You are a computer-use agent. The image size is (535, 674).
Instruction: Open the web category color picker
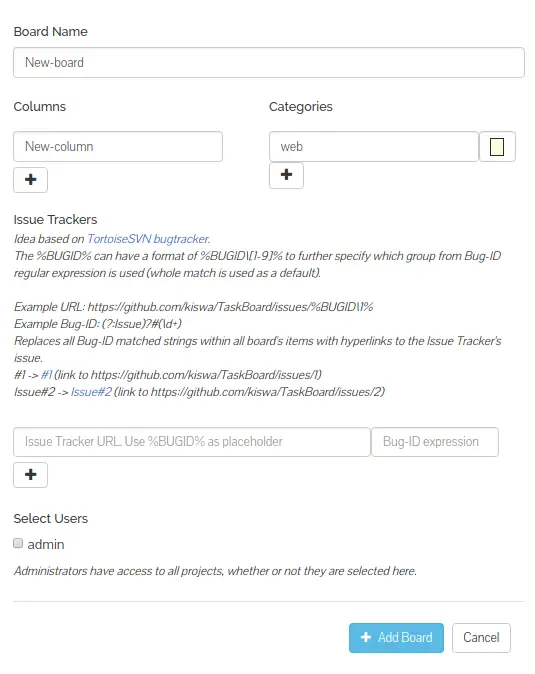(x=497, y=147)
